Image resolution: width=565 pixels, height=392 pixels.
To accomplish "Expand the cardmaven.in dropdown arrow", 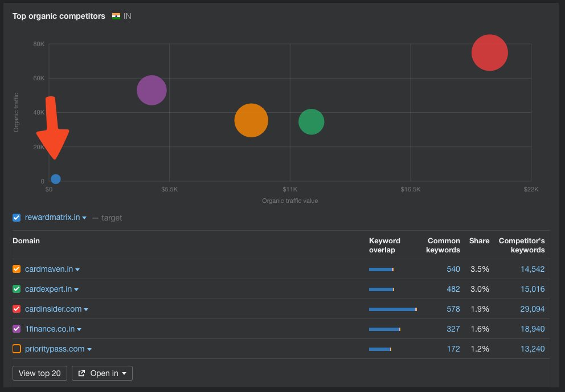I will click(77, 269).
